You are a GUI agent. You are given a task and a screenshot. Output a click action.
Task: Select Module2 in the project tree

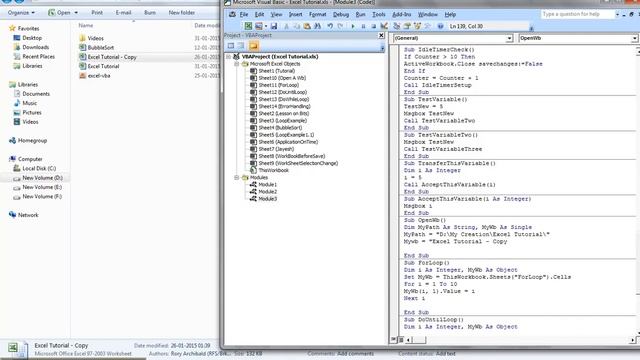pyautogui.click(x=267, y=192)
